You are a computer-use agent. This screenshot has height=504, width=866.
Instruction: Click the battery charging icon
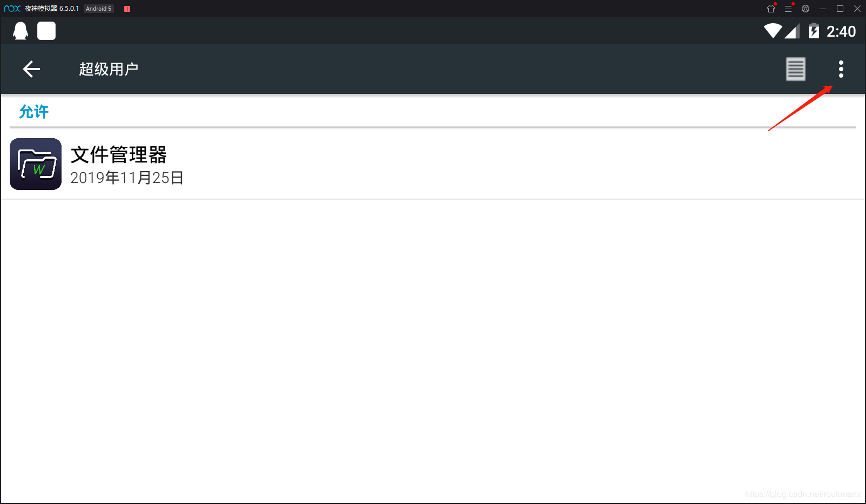pyautogui.click(x=814, y=31)
